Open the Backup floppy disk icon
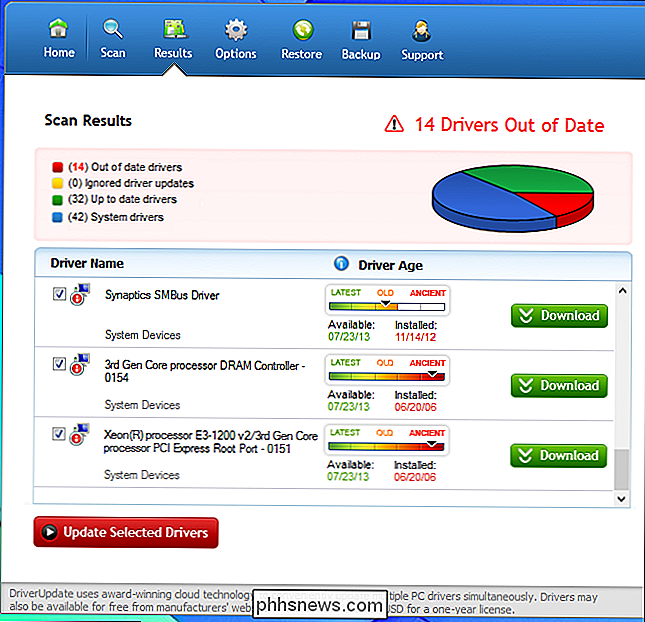The height and width of the screenshot is (622, 645). (361, 31)
